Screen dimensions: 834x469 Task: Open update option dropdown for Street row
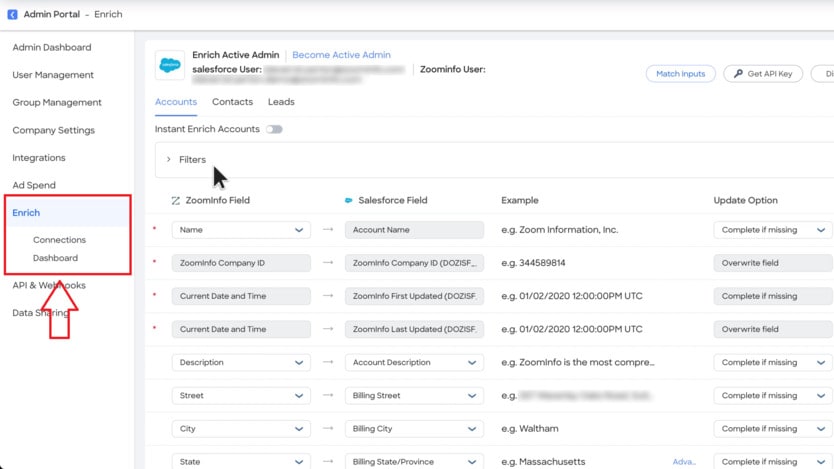tap(773, 396)
